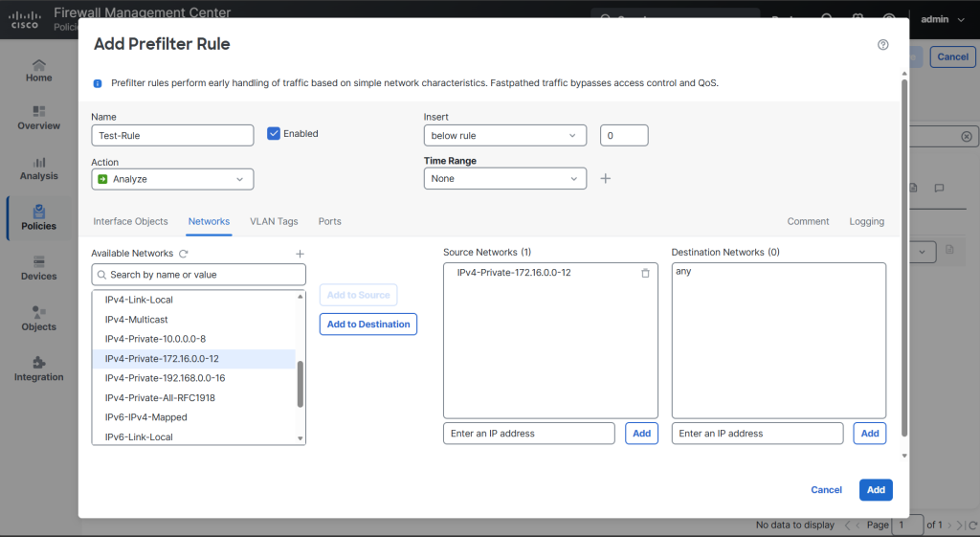The image size is (980, 537).
Task: Open the dropdown in background page
Action: tap(922, 252)
